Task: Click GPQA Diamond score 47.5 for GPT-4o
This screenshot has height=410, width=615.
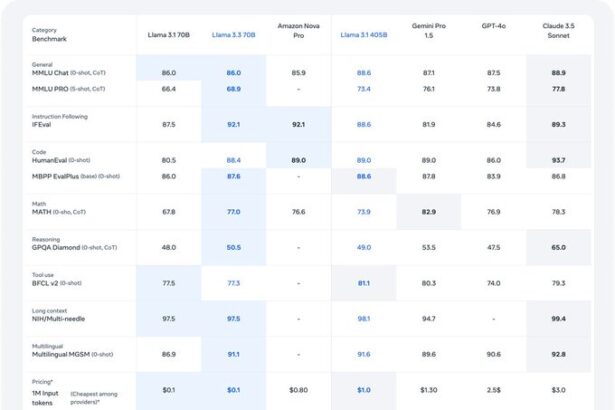Action: coord(493,248)
